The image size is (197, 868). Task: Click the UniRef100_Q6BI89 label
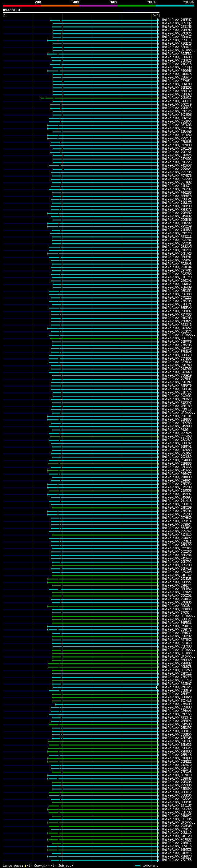click(x=177, y=406)
